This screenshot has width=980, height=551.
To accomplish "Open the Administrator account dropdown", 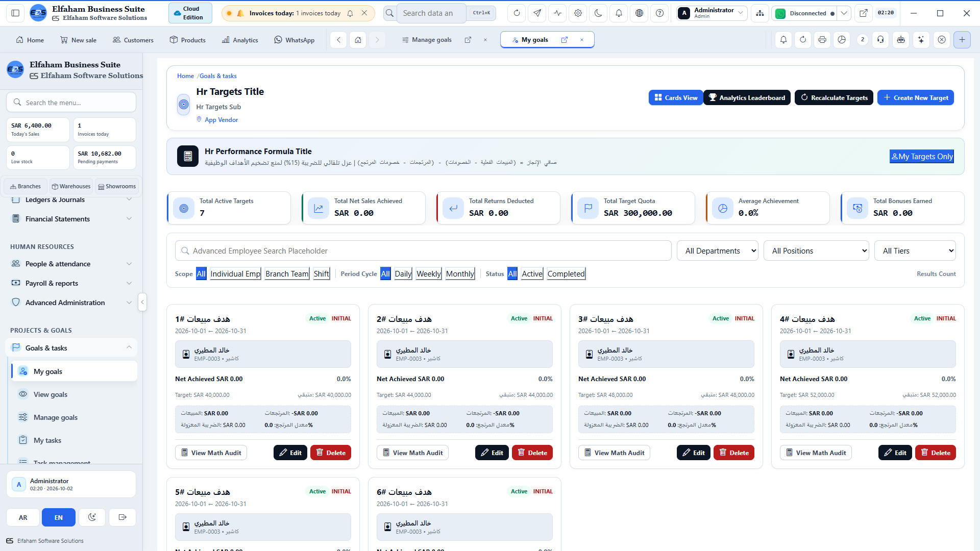I will pos(713,13).
